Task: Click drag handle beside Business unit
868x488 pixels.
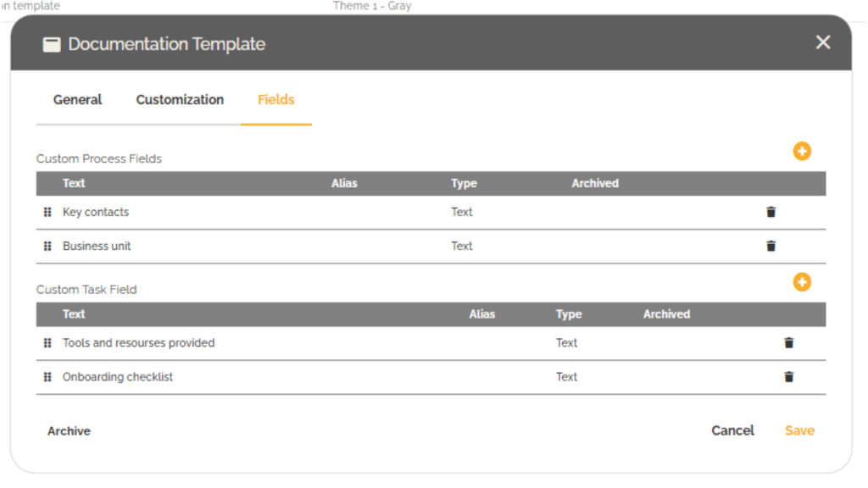Action: [x=47, y=247]
